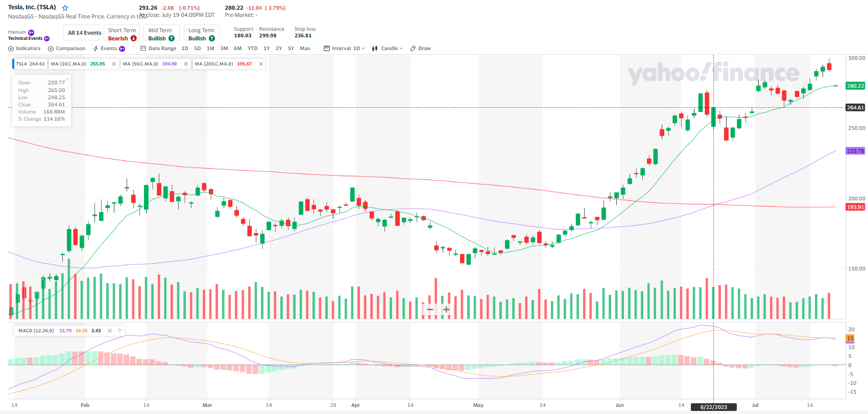Select the 6M date range
Image resolution: width=868 pixels, height=414 pixels.
238,49
